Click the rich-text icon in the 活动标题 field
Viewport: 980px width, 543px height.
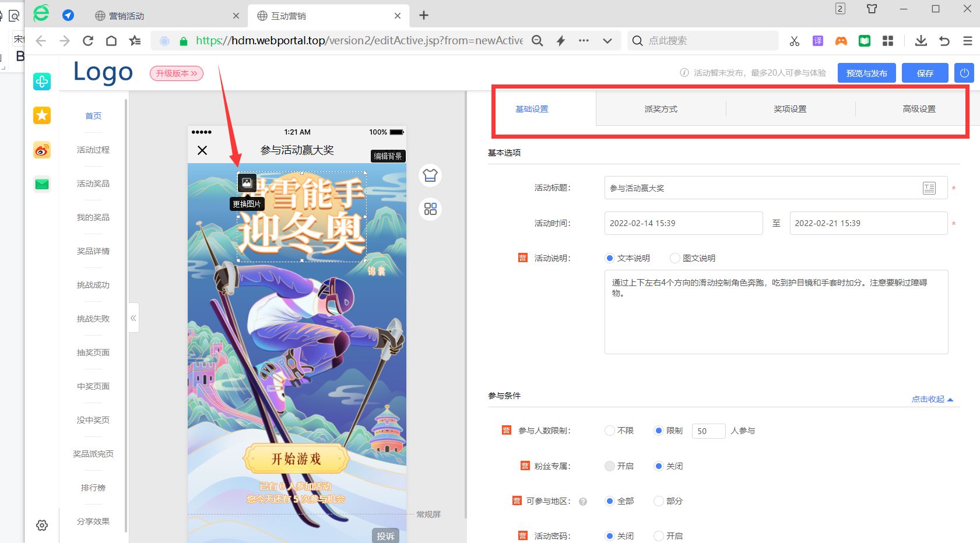point(930,188)
